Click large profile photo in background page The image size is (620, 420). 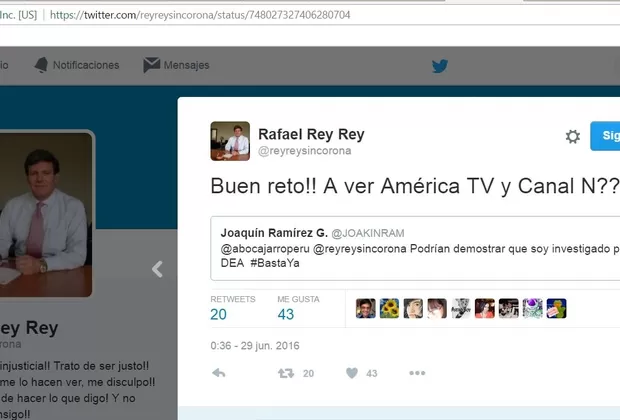[46, 214]
